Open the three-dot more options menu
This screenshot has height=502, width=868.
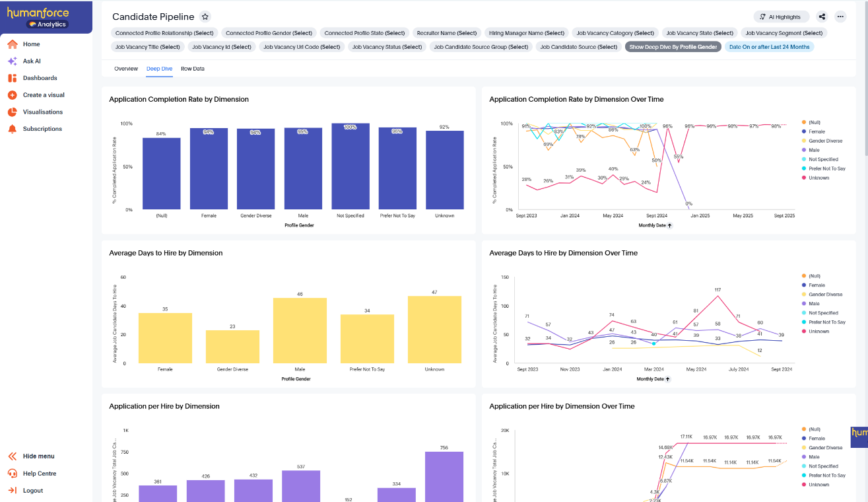point(840,17)
